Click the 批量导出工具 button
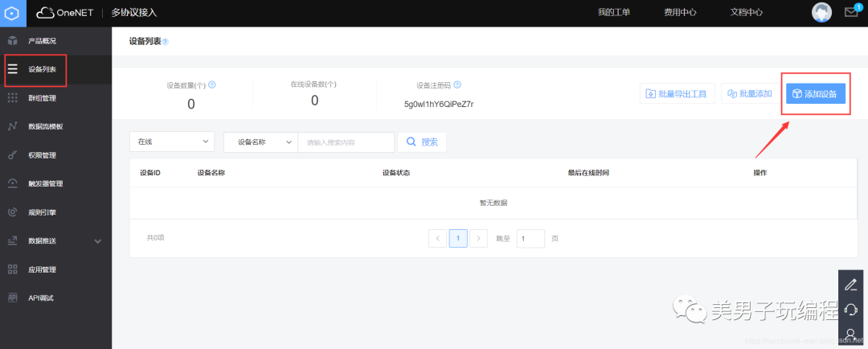This screenshot has height=349, width=868. [677, 93]
